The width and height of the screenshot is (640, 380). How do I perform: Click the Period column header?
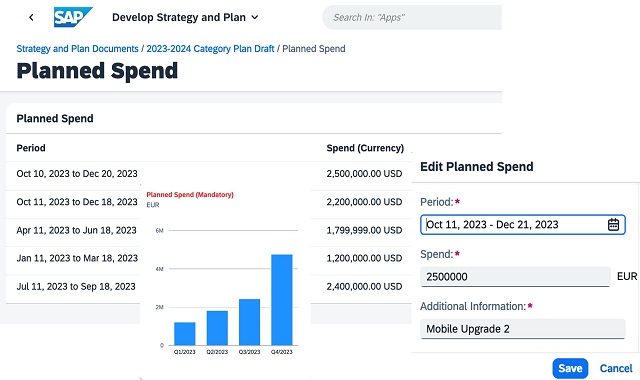pyautogui.click(x=31, y=148)
